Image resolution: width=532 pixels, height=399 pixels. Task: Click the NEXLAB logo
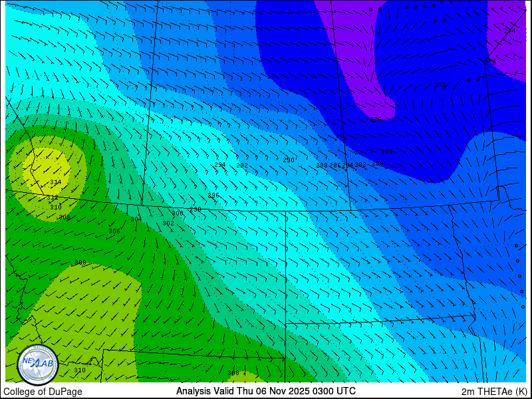[38, 365]
